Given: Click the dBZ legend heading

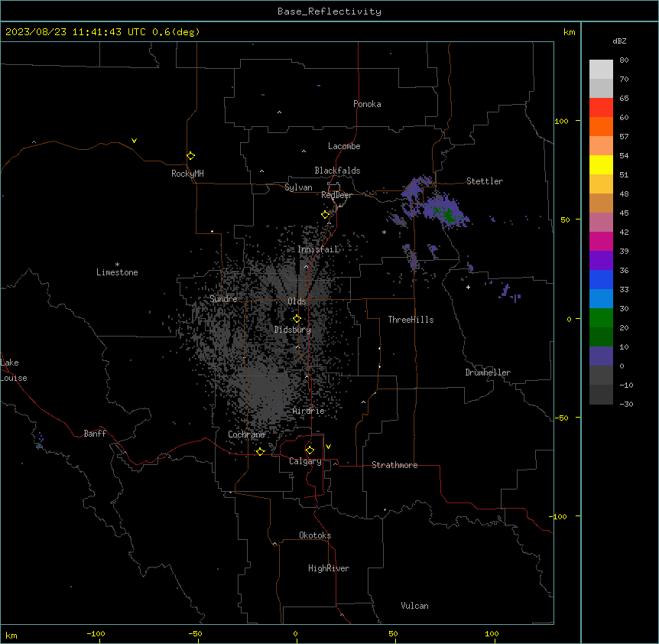Looking at the screenshot, I should point(619,41).
